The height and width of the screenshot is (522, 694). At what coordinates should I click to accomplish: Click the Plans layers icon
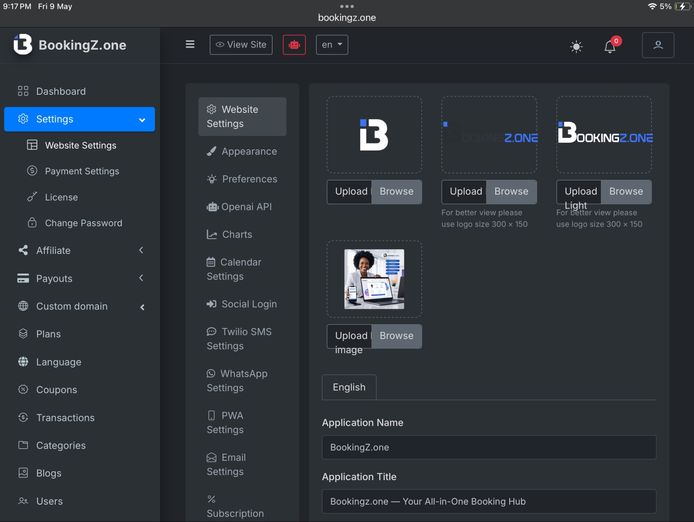point(23,334)
